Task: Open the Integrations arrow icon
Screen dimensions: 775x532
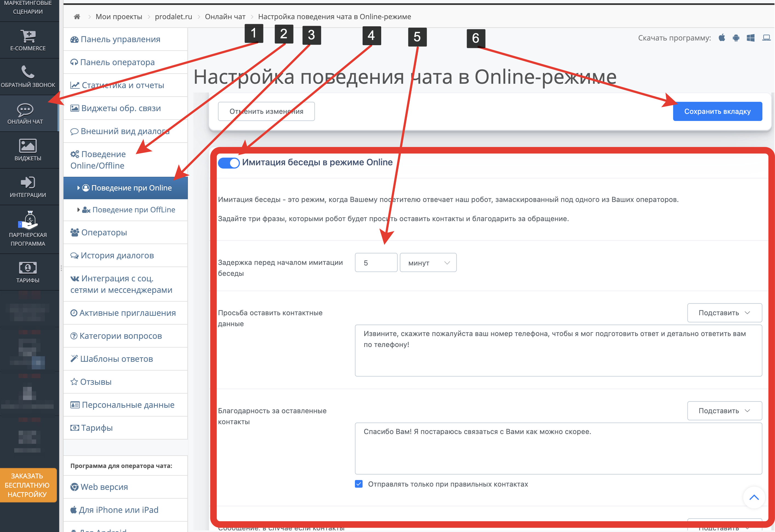Action: pyautogui.click(x=28, y=182)
